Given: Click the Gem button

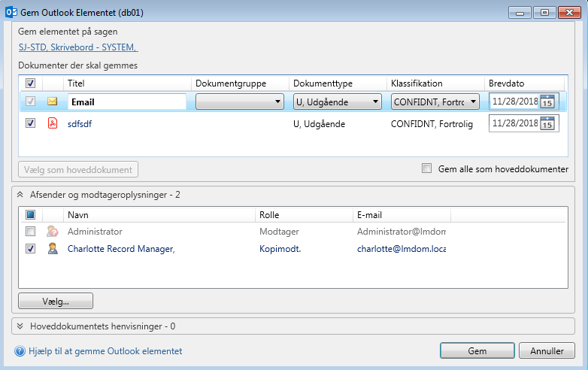Looking at the screenshot, I should coord(477,351).
